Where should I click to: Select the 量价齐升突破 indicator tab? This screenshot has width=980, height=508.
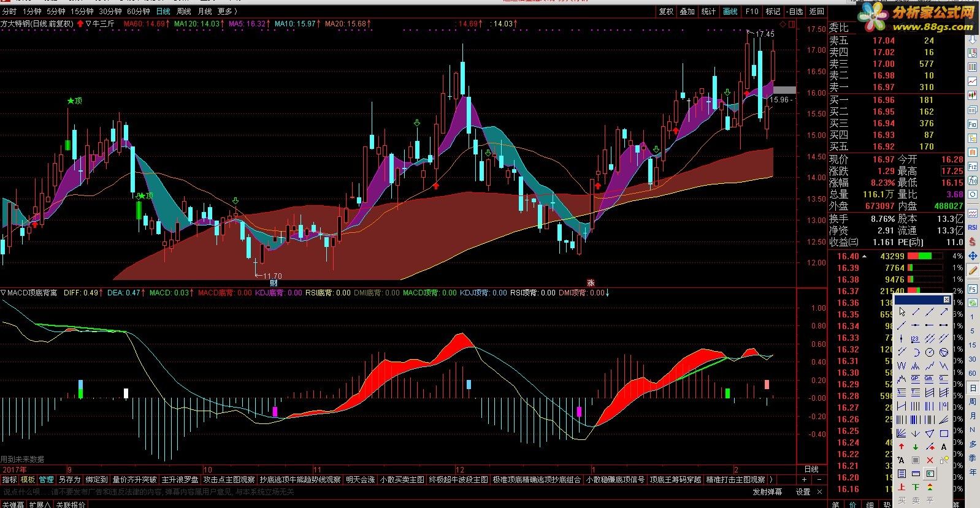pos(134,480)
